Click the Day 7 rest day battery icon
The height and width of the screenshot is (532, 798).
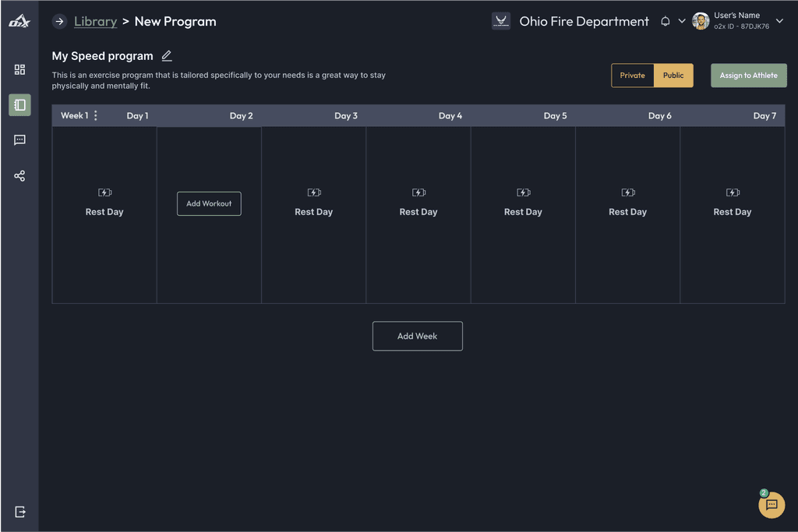[x=733, y=192]
